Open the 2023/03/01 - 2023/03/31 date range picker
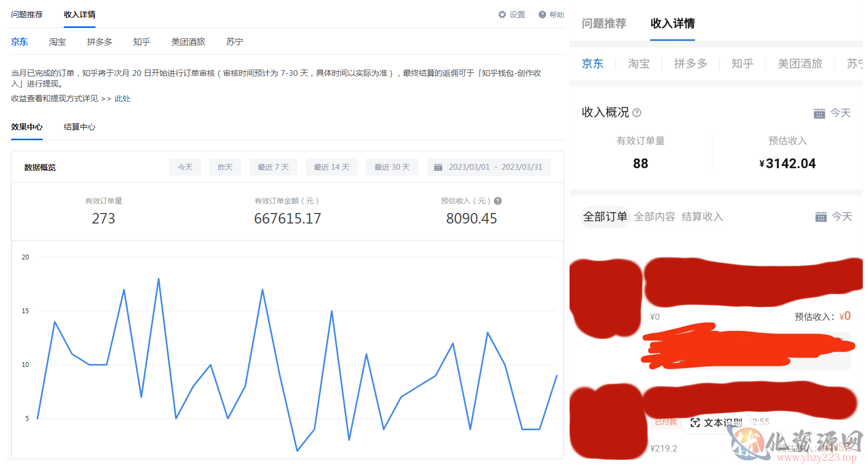The image size is (868, 465). (x=489, y=167)
